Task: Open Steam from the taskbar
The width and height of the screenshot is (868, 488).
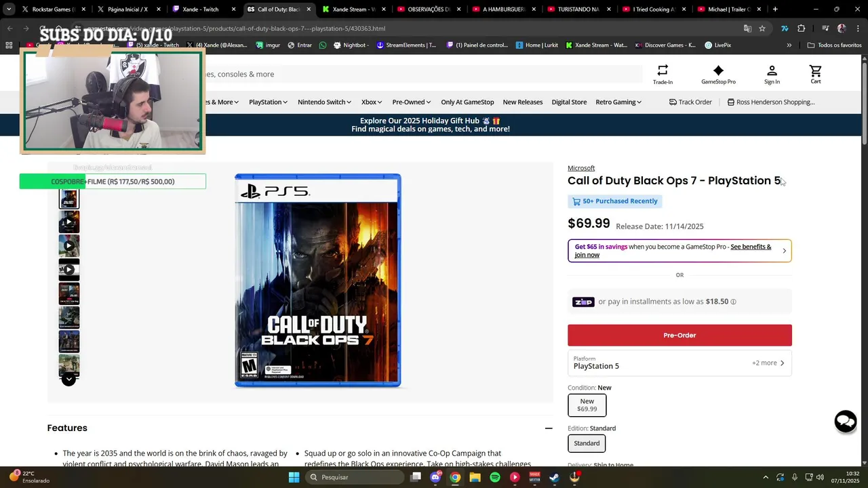Action: coord(554,477)
